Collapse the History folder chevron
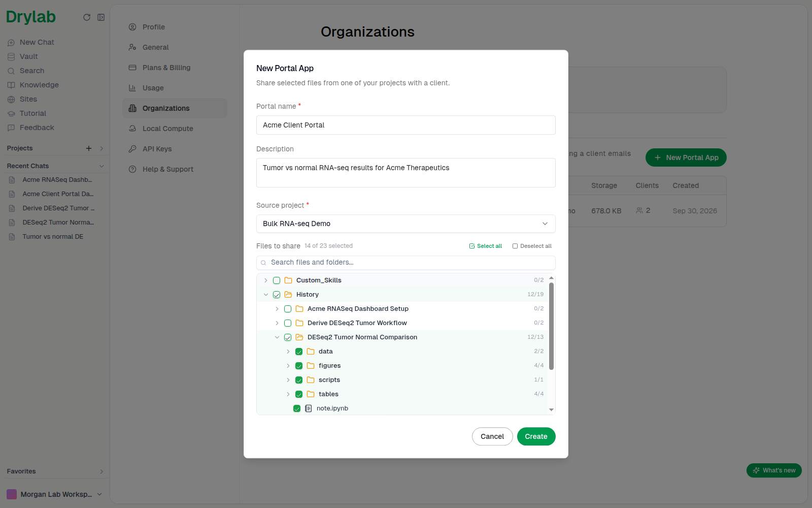The height and width of the screenshot is (508, 812). pyautogui.click(x=265, y=295)
